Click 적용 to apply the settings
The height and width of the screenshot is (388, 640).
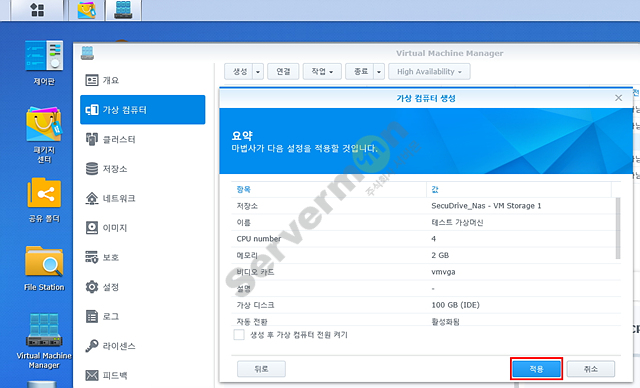coord(536,369)
